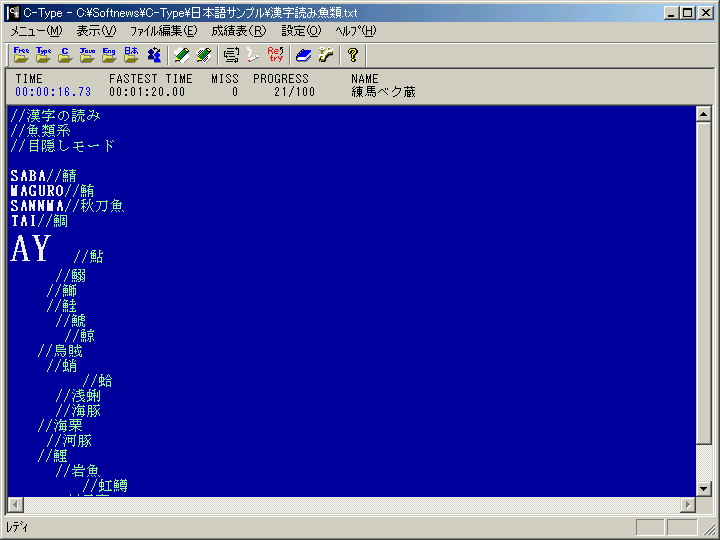This screenshot has height=540, width=720.
Task: Click the comment line //目隠しモード
Action: tap(62, 146)
